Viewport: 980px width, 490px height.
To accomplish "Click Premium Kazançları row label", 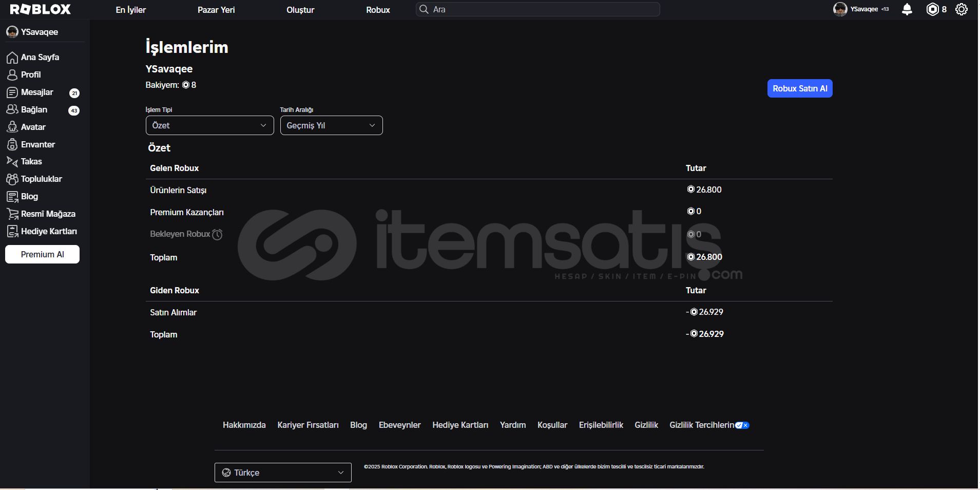I will 187,212.
